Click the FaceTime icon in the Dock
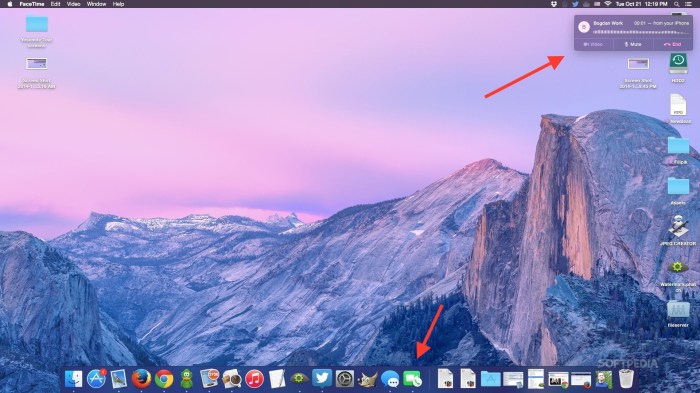Image resolution: width=700 pixels, height=393 pixels. pos(412,379)
